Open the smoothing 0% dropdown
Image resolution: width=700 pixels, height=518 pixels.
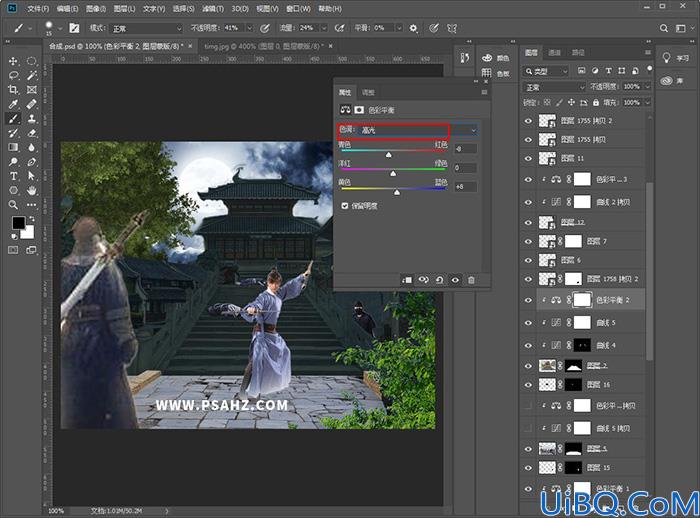pyautogui.click(x=399, y=28)
